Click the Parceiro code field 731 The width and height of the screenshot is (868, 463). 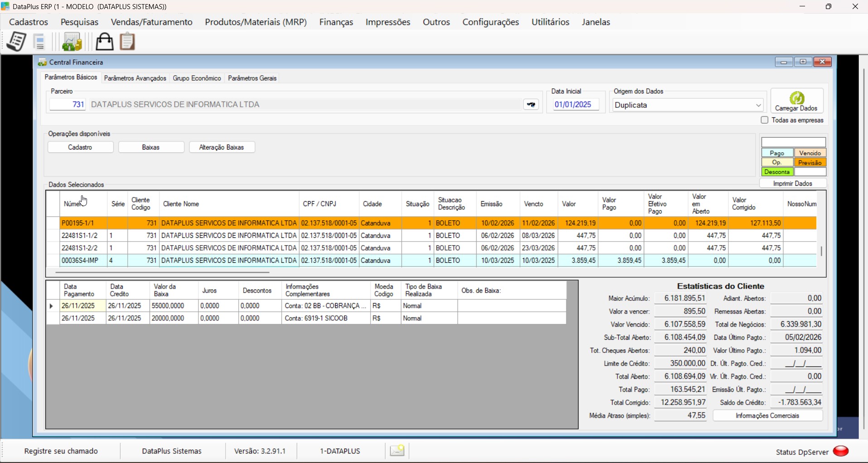coord(68,105)
